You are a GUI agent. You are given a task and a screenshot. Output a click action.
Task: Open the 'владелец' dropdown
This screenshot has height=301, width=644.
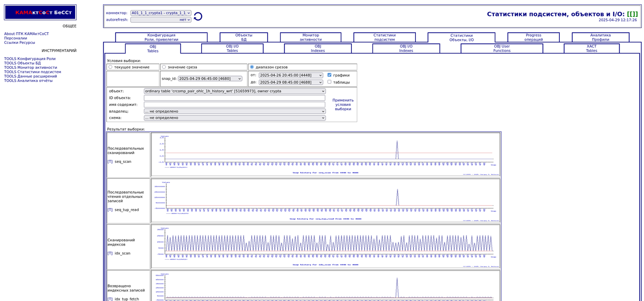[234, 111]
